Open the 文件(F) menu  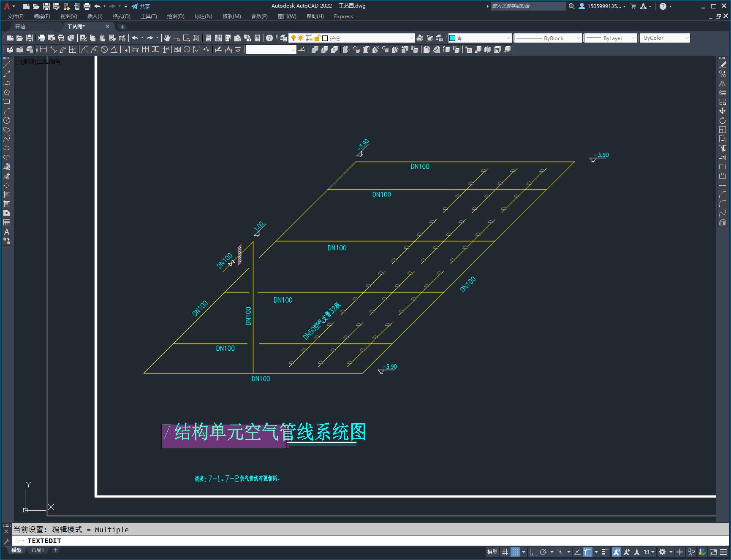(x=16, y=16)
